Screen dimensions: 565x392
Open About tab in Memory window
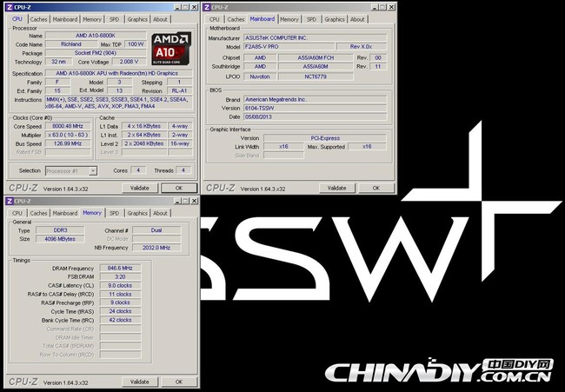pos(160,213)
